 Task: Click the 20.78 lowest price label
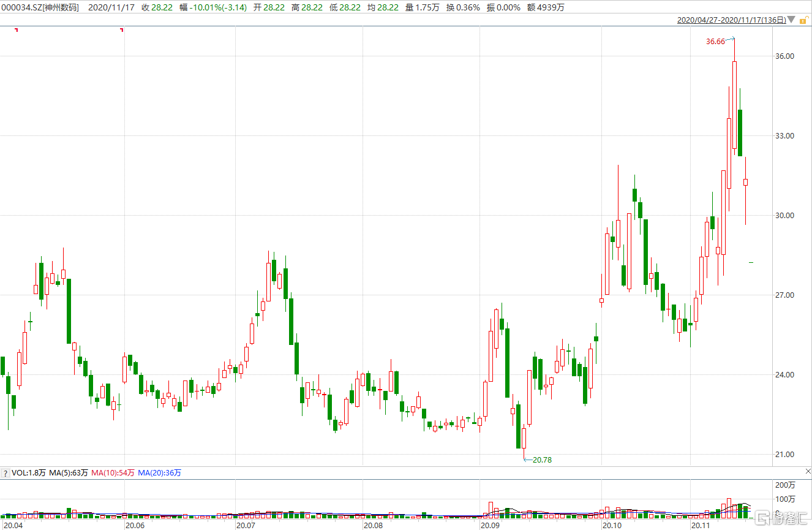[542, 460]
